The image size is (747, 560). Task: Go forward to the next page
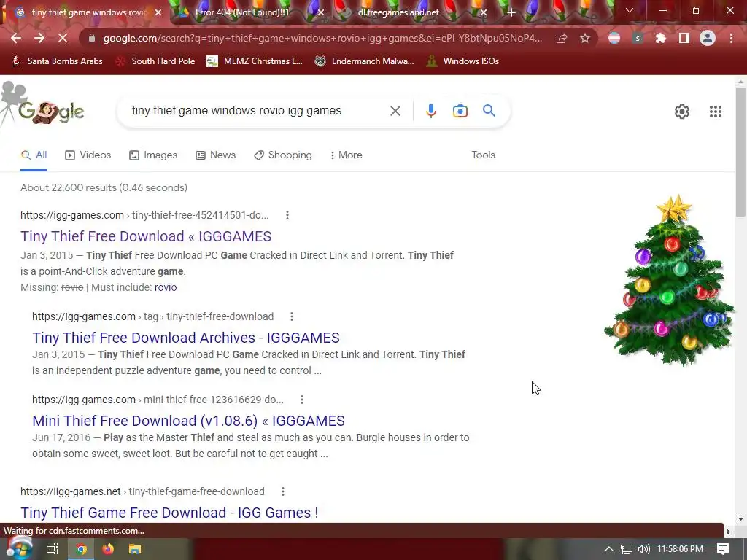click(x=39, y=38)
